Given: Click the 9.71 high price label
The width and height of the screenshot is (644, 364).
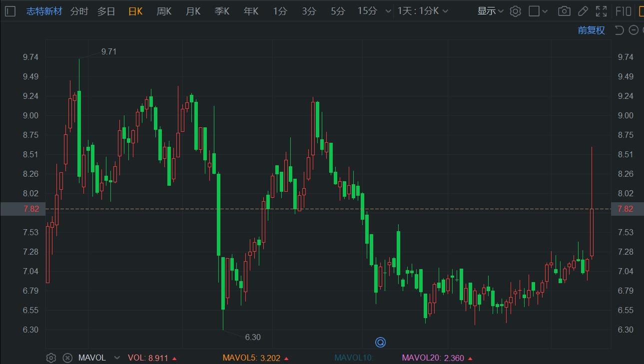Looking at the screenshot, I should click(109, 51).
